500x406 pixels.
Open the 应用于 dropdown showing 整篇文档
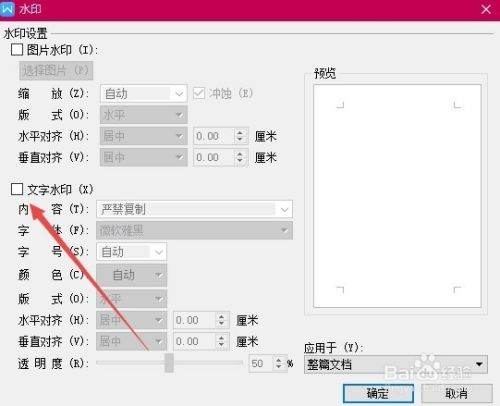[x=396, y=364]
